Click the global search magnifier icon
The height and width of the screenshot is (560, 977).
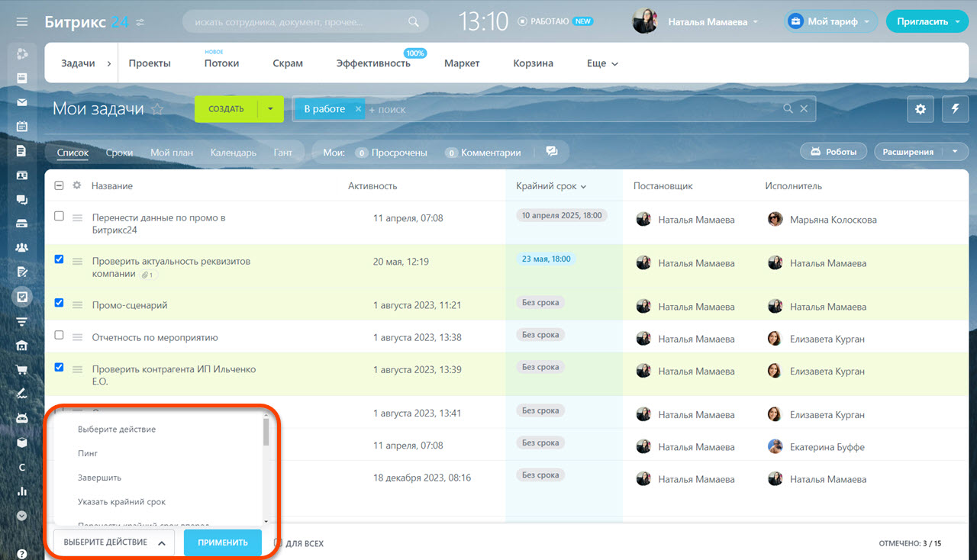tap(413, 22)
